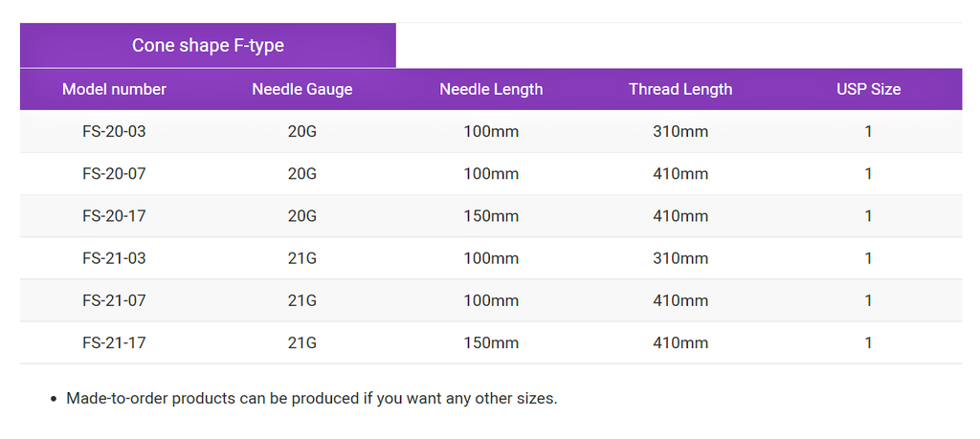980x439 pixels.
Task: Click 20G gauge in FS-20-03 row
Action: tap(302, 132)
